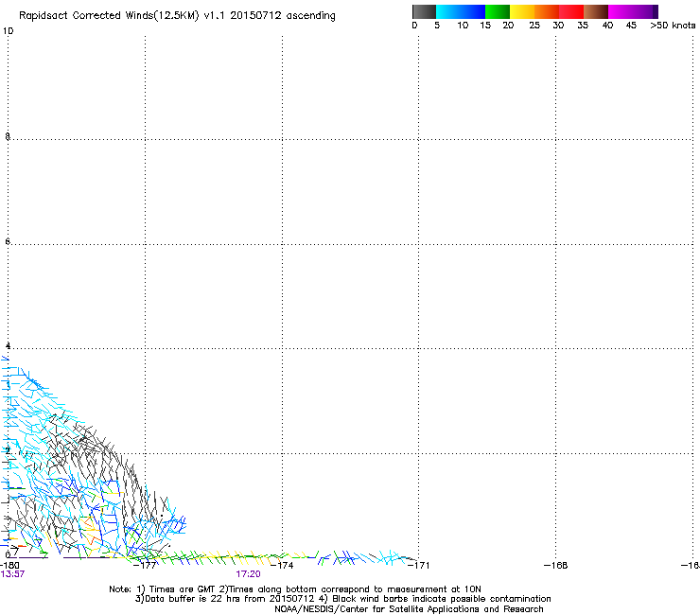Select the magenta 40-45 knots color band
This screenshot has width=700, height=615.
click(x=621, y=11)
